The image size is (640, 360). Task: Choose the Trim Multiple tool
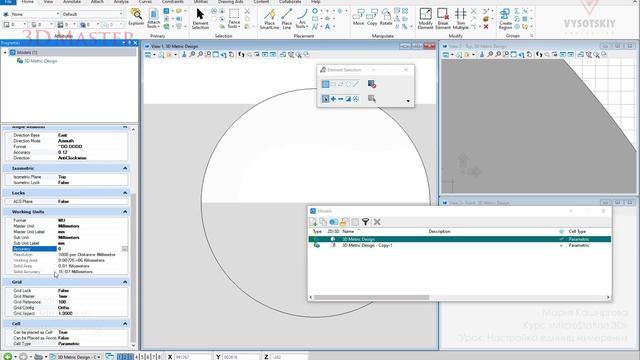[460, 19]
